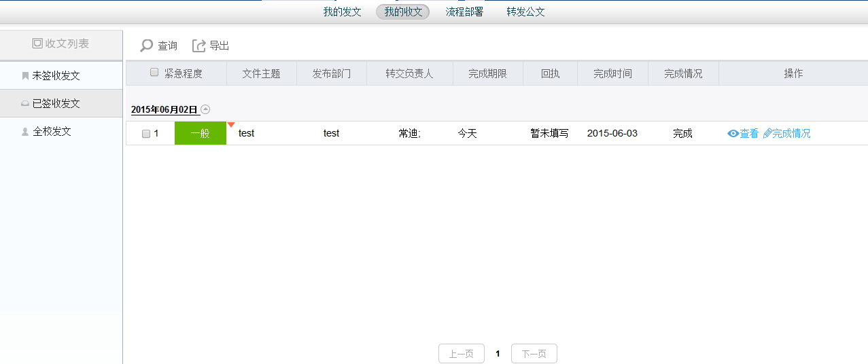
Task: Click the 收文列表 panel icon
Action: click(37, 43)
